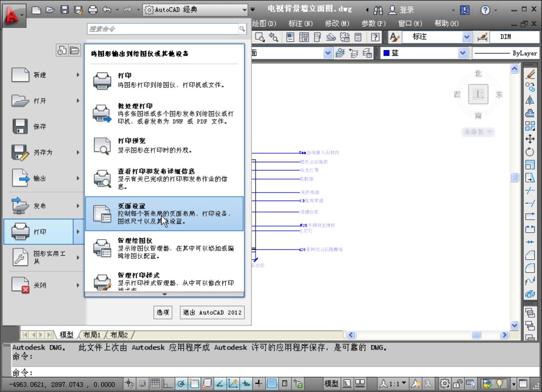Click the Undo arrow in Quick Access toolbar
The image size is (542, 392).
(107, 10)
